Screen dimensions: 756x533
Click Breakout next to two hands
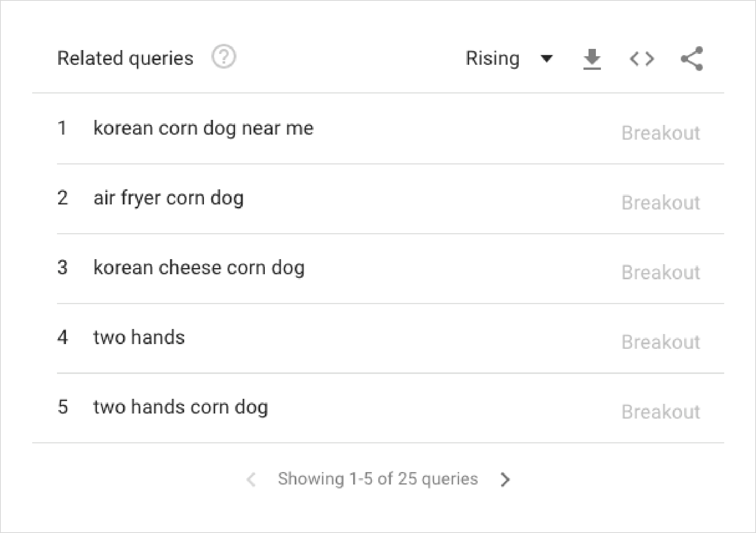pos(661,342)
